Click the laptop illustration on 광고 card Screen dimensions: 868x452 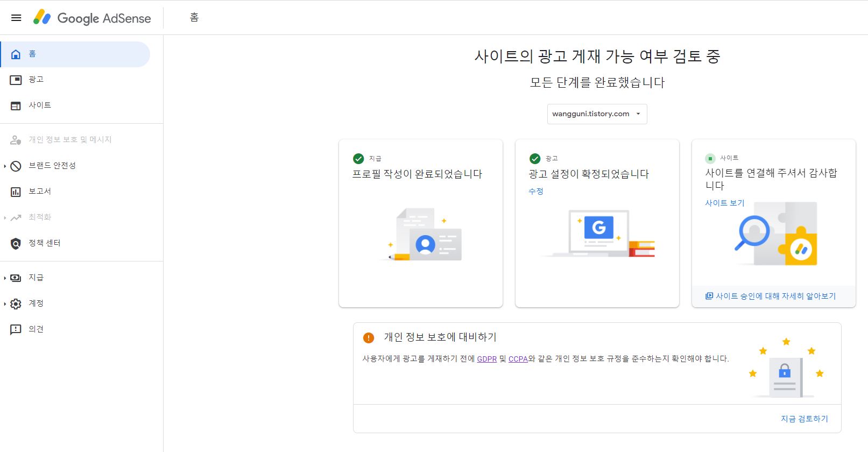click(598, 234)
